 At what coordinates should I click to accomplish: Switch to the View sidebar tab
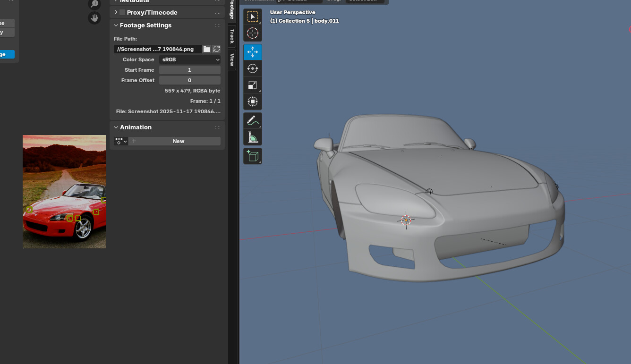coord(232,59)
